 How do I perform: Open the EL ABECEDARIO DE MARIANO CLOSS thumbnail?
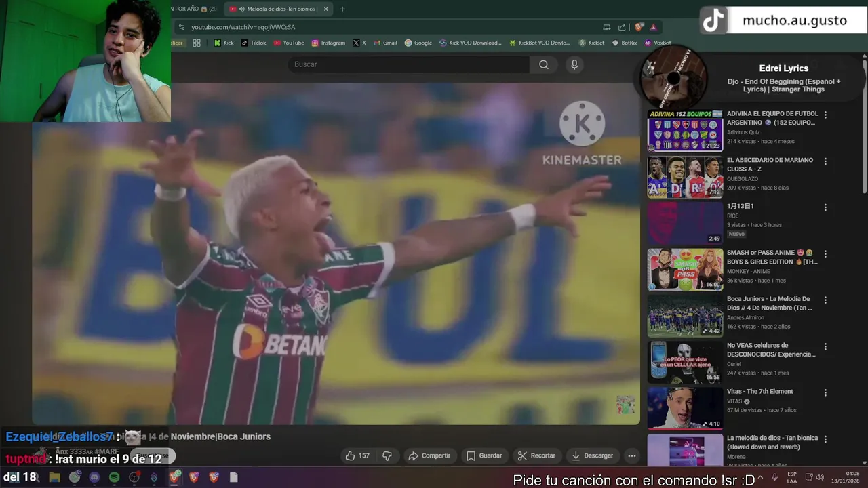point(685,177)
